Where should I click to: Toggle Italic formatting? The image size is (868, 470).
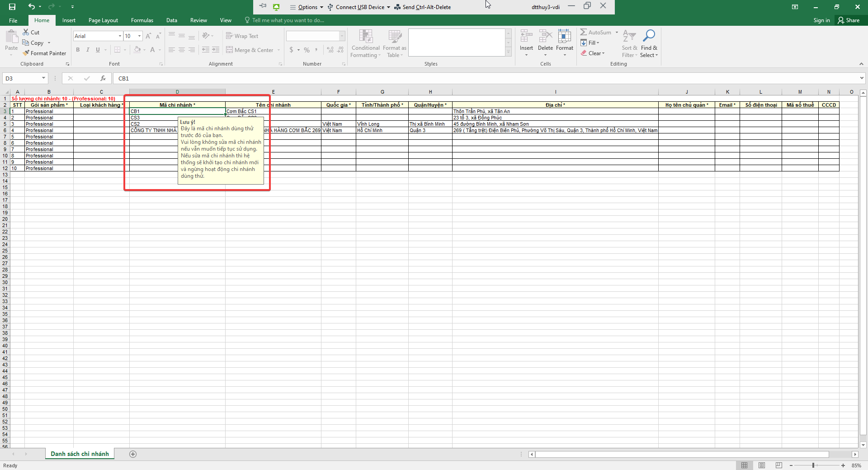88,50
